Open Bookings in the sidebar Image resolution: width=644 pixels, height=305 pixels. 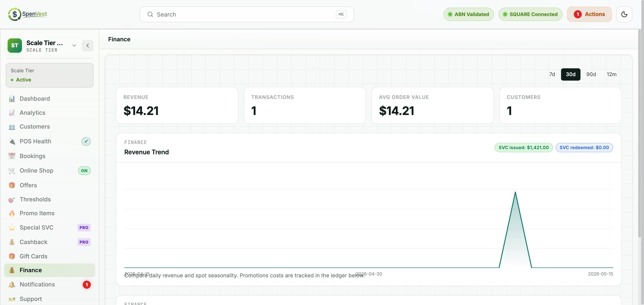click(49, 156)
